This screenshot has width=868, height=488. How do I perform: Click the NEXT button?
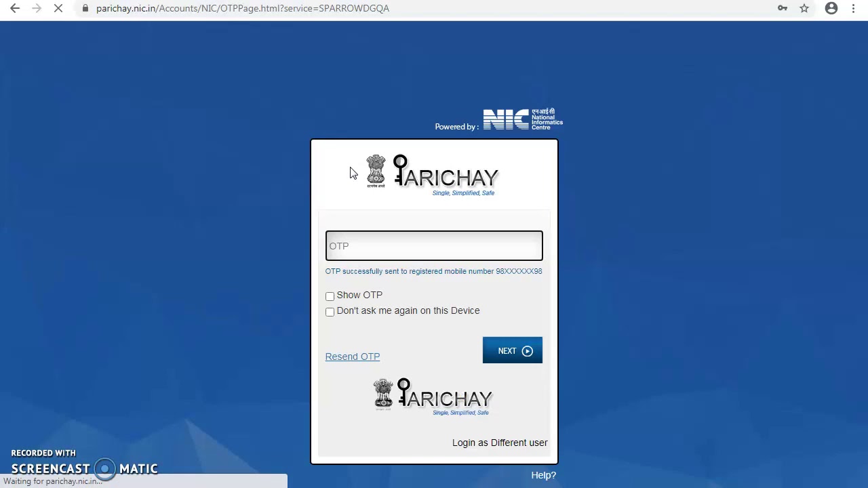(x=513, y=350)
